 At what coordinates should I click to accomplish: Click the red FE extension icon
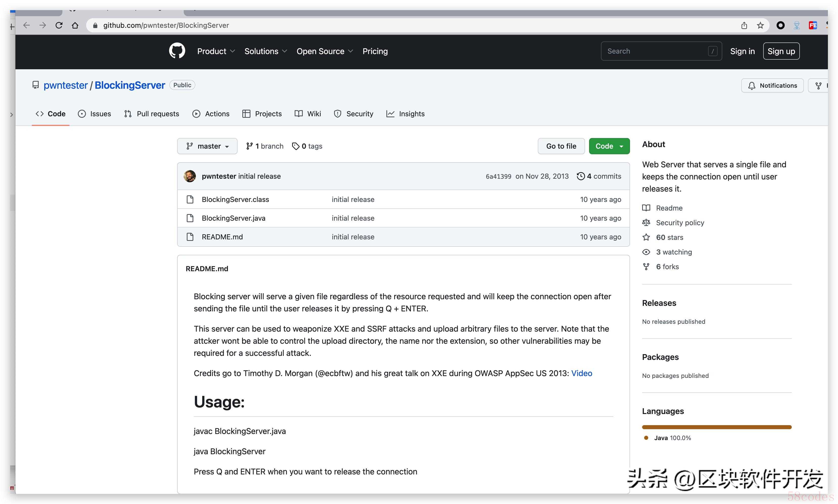[x=813, y=26]
